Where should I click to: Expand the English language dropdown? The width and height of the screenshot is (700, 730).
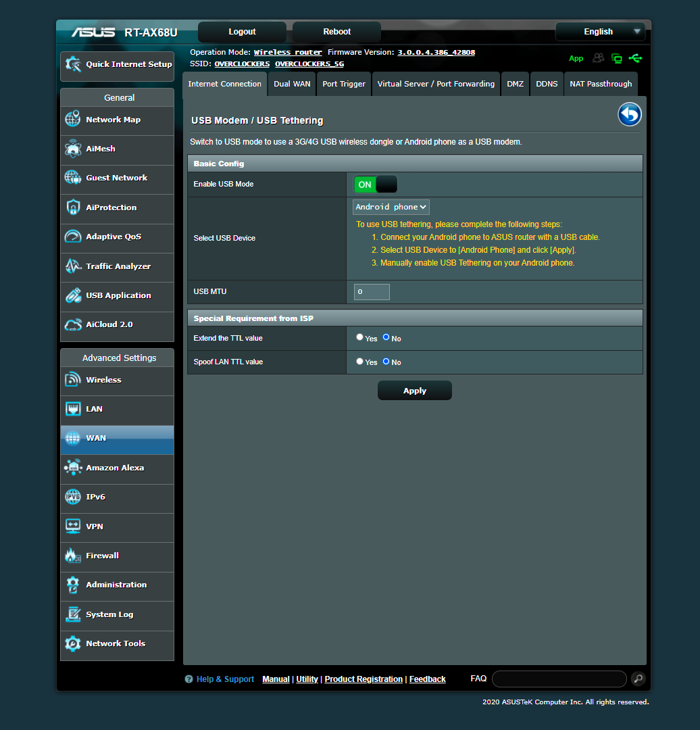pyautogui.click(x=601, y=32)
